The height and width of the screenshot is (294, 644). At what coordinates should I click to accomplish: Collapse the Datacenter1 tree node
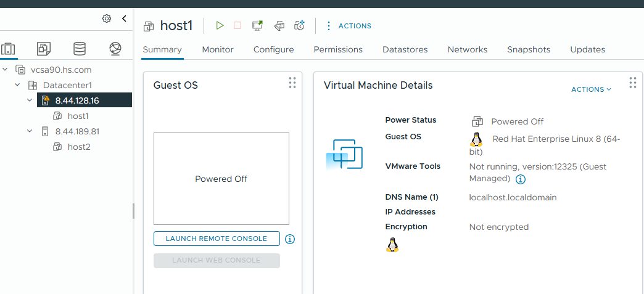(x=17, y=85)
